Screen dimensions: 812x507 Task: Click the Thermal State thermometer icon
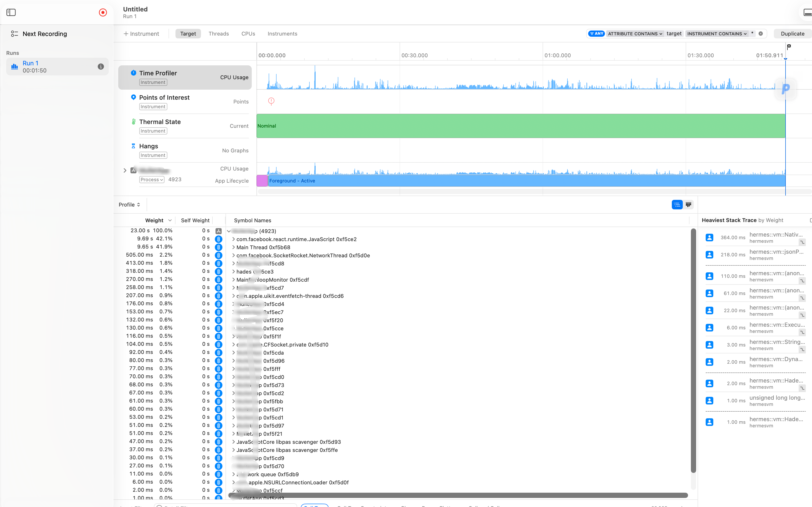tap(133, 122)
